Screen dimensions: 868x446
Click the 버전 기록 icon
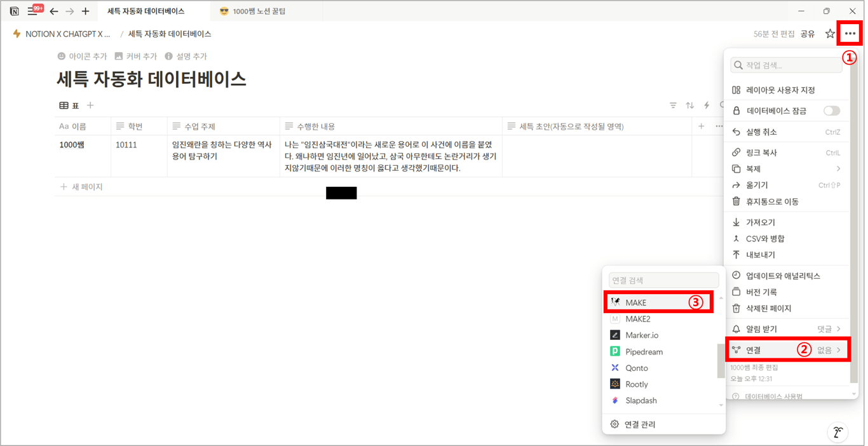736,292
